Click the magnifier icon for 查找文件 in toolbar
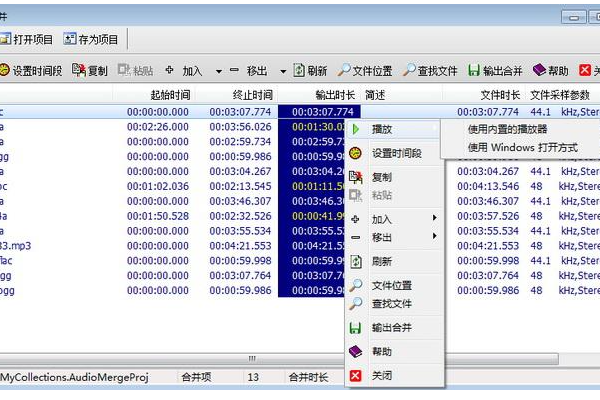 [x=409, y=70]
